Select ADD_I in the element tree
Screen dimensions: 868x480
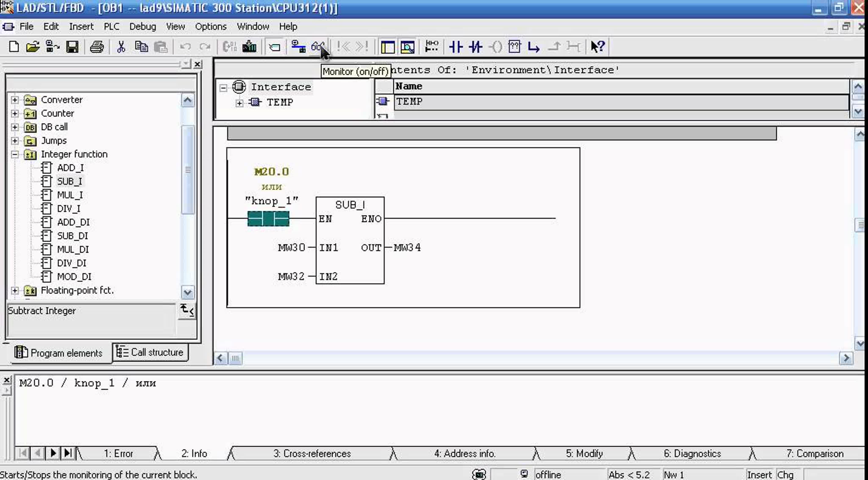70,168
